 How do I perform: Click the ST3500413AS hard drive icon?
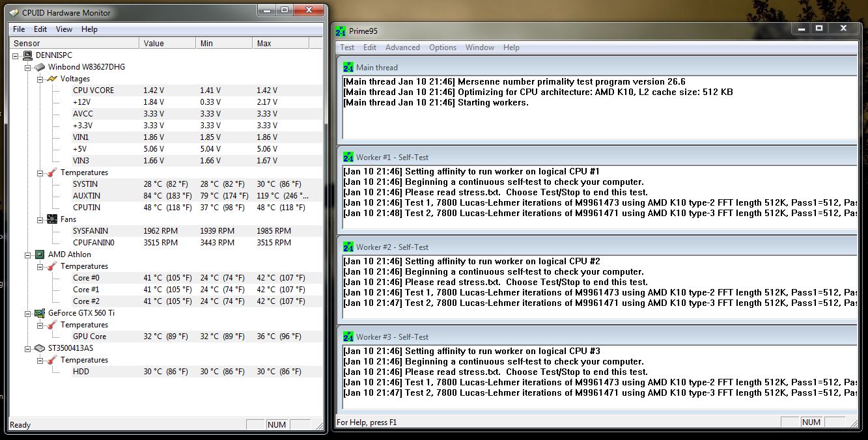(40, 348)
